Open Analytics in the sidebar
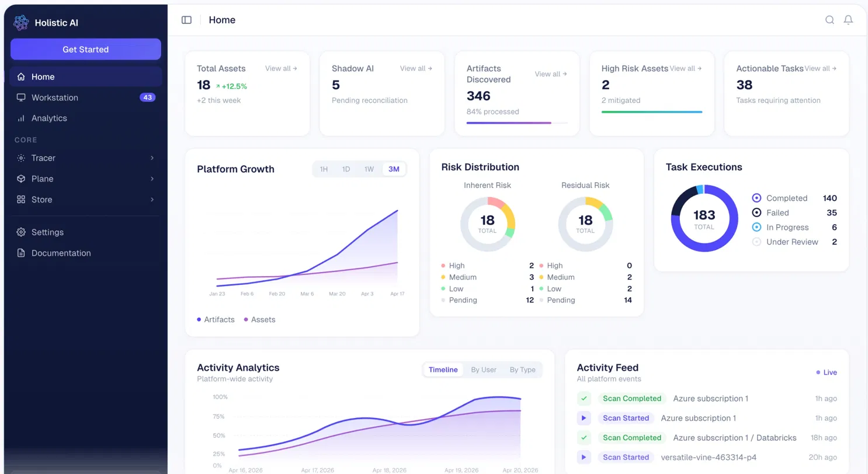Viewport: 868px width, 474px height. [x=86, y=118]
